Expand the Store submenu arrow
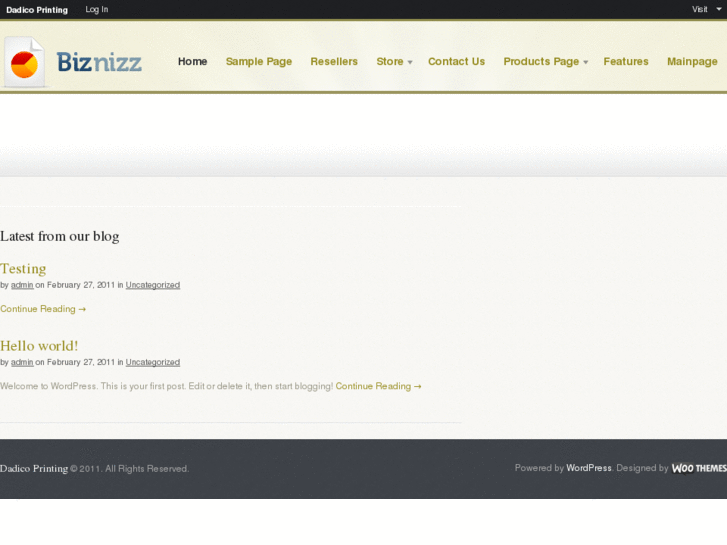727x545 pixels. pos(410,62)
